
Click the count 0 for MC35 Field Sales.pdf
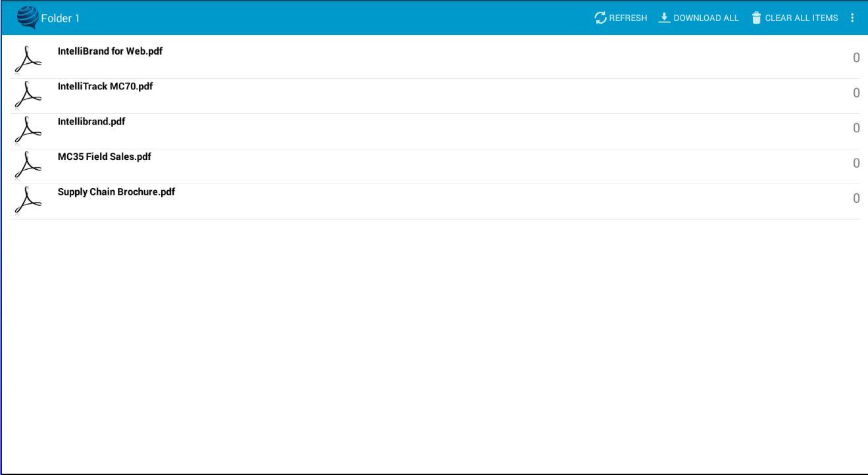click(856, 163)
